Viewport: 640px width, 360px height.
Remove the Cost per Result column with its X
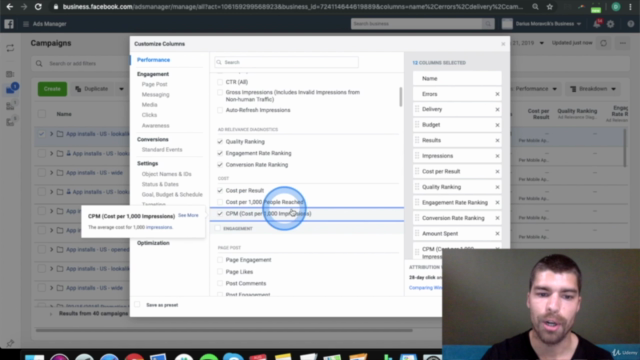tap(497, 171)
